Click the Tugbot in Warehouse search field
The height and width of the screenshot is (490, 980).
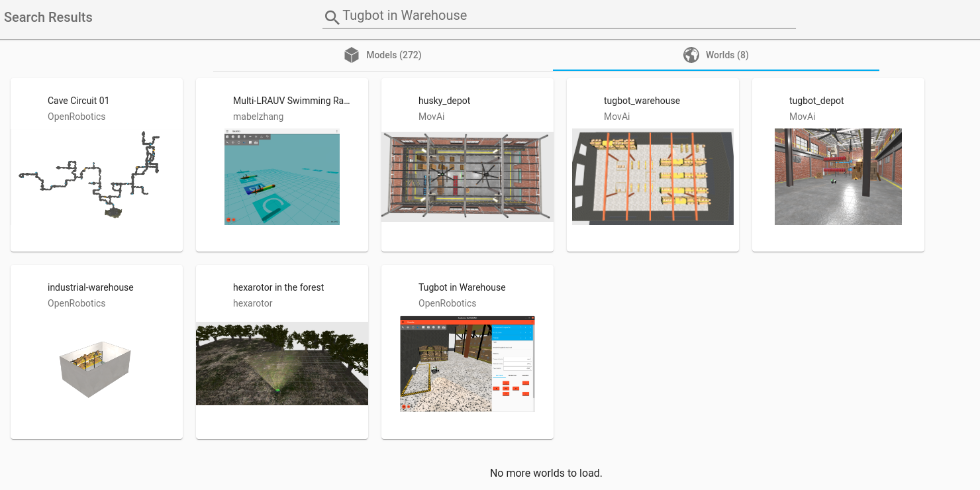coord(563,16)
